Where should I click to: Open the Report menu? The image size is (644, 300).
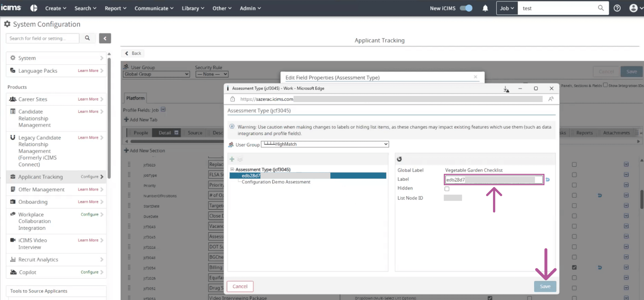pos(115,8)
